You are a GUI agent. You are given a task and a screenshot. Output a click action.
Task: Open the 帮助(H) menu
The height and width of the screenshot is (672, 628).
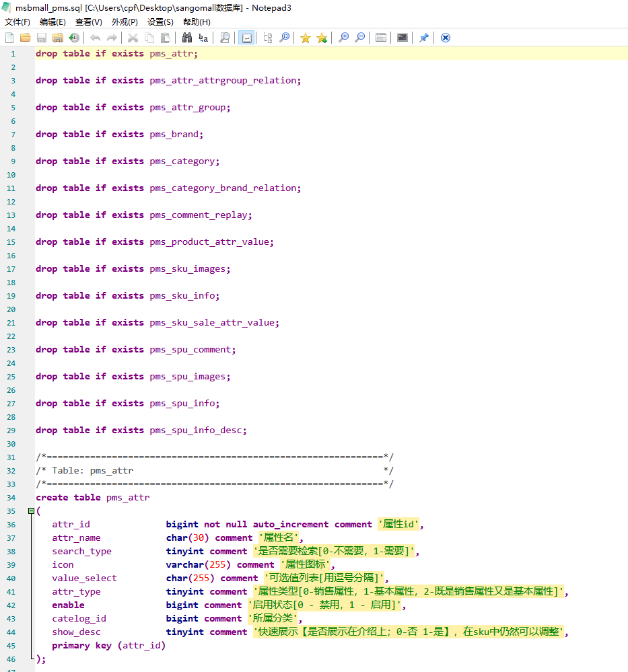197,22
